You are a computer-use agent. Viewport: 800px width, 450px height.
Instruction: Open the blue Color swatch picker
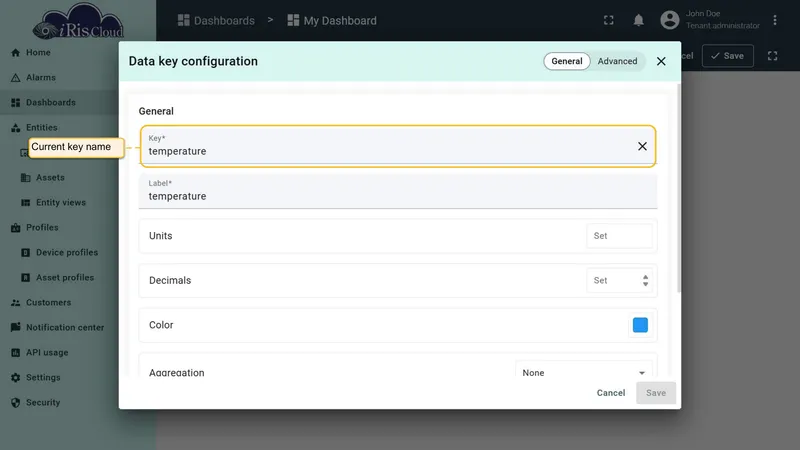pos(640,325)
